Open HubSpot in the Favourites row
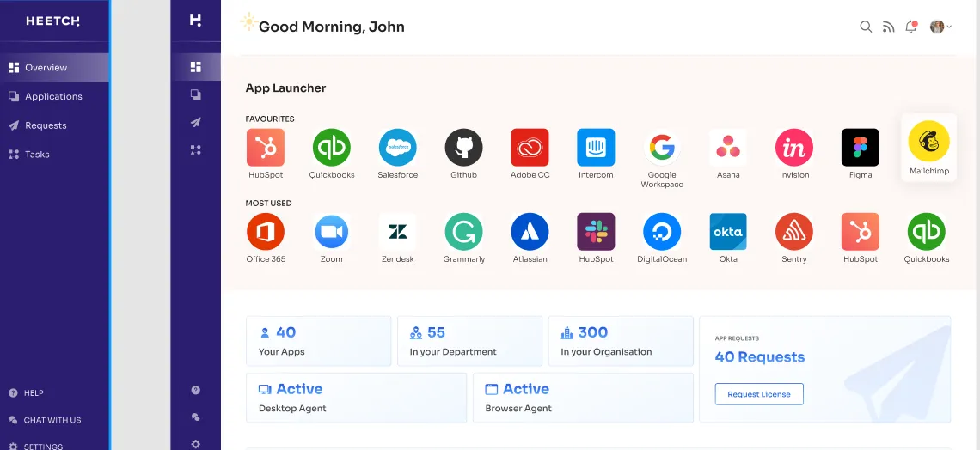The image size is (980, 450). 266,148
